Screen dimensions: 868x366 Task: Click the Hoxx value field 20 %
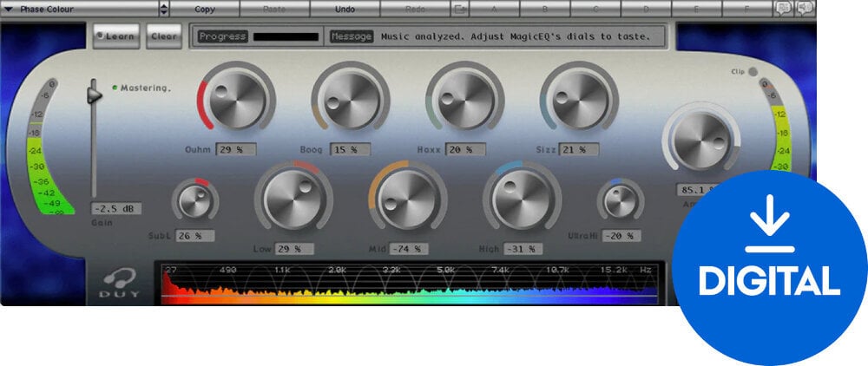465,149
